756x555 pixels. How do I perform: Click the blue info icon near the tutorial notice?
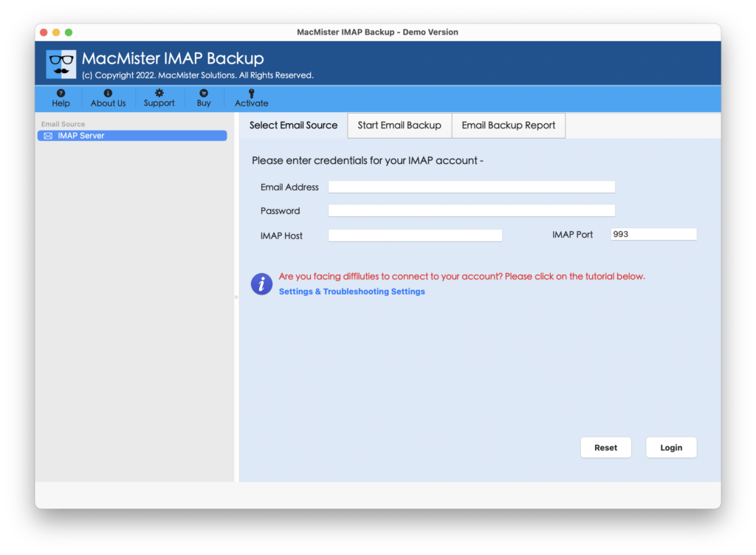[x=261, y=283]
